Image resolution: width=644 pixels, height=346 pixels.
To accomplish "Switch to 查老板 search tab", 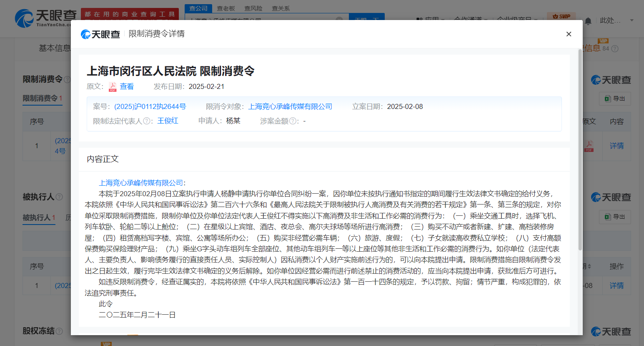I will (226, 8).
